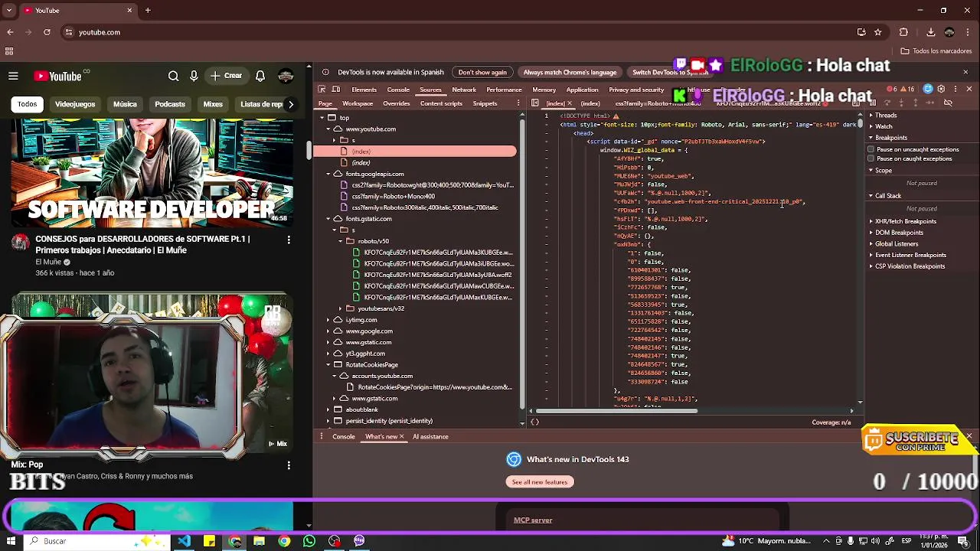Open options menu for software developer video
This screenshot has height=551, width=980.
[x=289, y=240]
